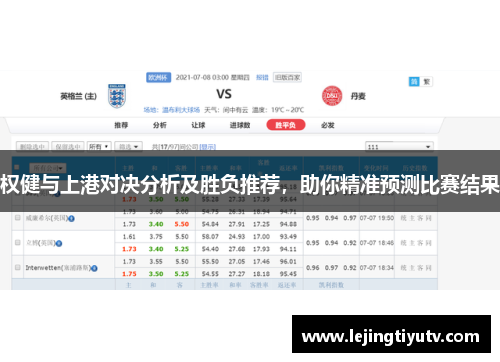Viewport: 500px width, 362px height.
Task: Tick the 威廉希尔(英国) row checkbox
Action: tap(18, 218)
